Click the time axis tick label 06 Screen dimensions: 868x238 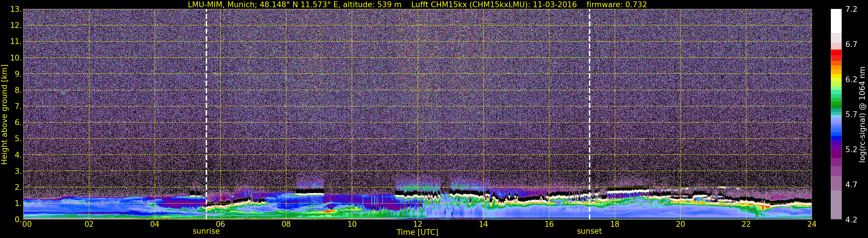220,224
